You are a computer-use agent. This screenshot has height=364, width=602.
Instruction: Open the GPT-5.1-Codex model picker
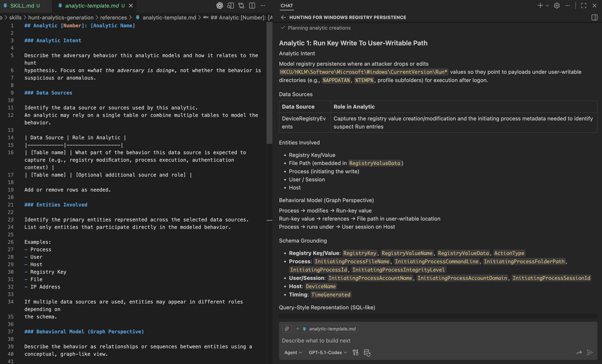coord(327,353)
